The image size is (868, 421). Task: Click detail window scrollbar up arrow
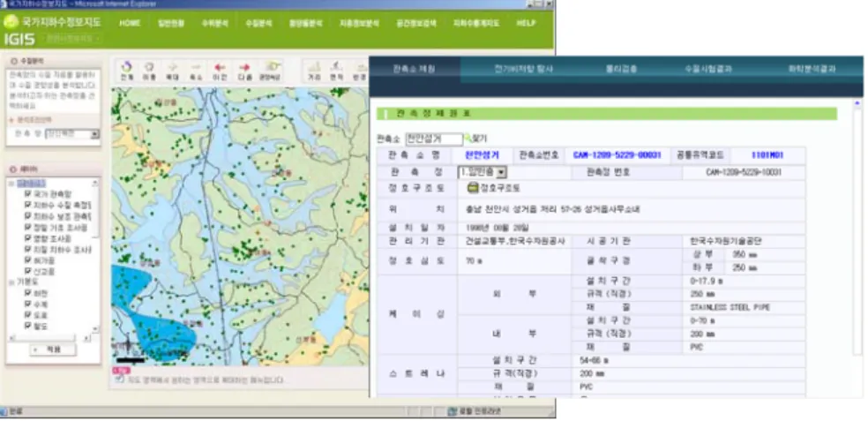tap(857, 103)
